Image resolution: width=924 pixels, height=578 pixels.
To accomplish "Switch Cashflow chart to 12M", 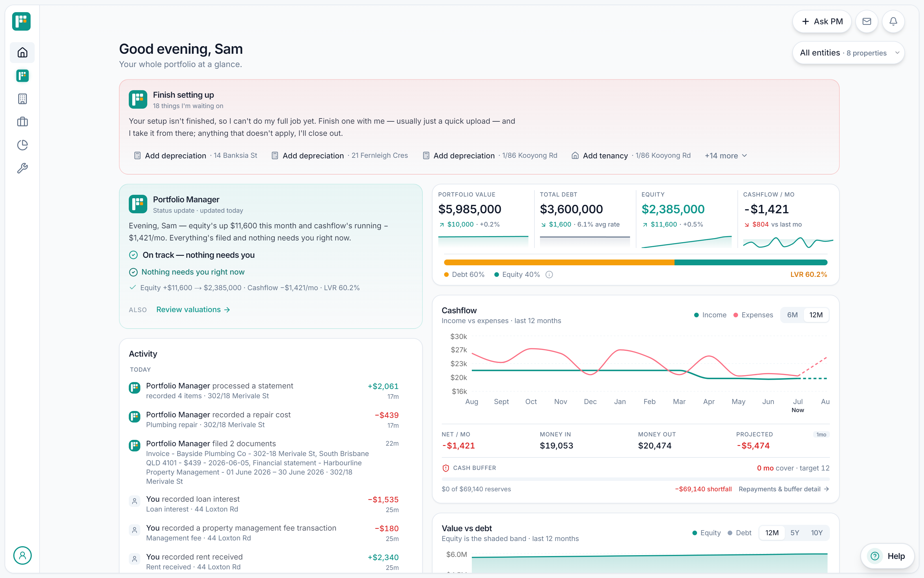I will click(816, 315).
